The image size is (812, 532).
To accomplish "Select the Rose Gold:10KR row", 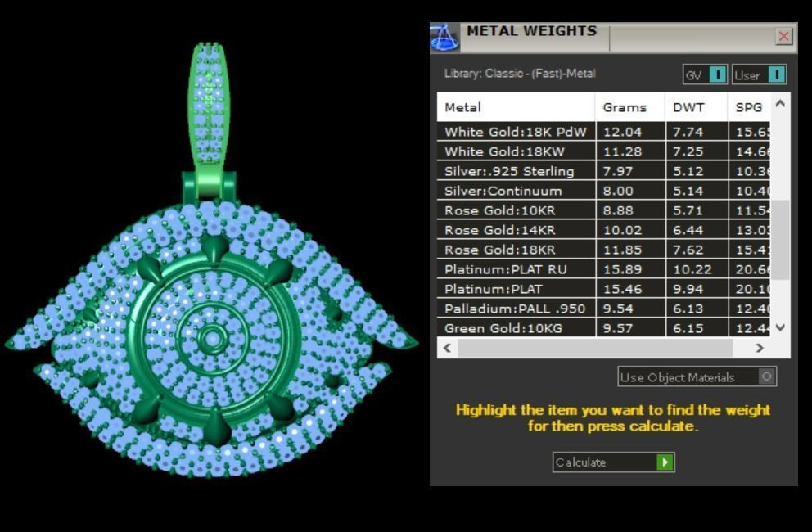I will pos(604,210).
